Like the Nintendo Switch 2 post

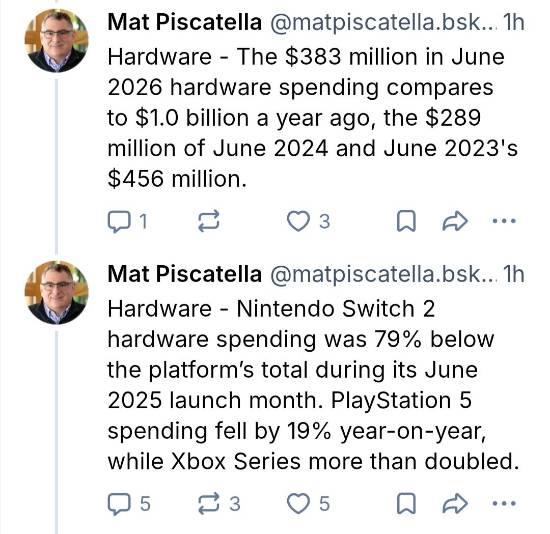coord(308,504)
